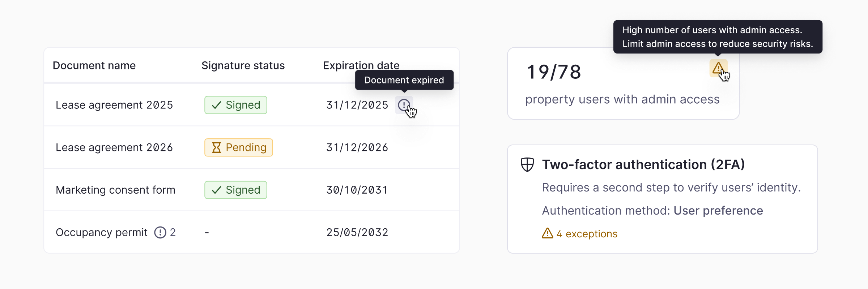
Task: Click the 19/78 admin users count
Action: [554, 72]
